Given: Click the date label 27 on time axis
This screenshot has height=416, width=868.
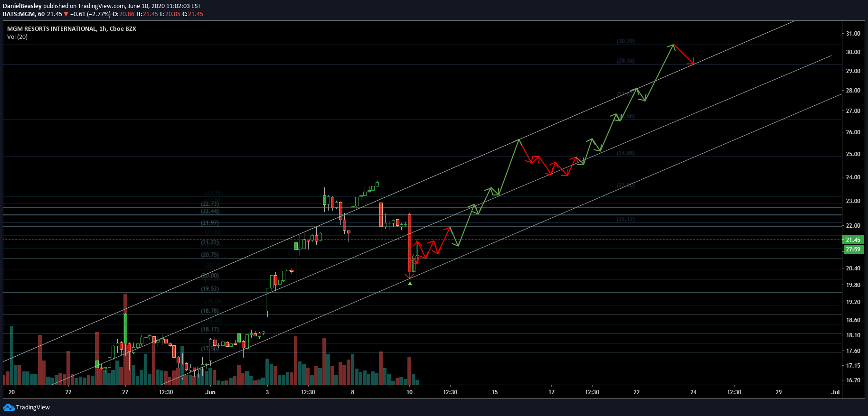Looking at the screenshot, I should [x=125, y=392].
